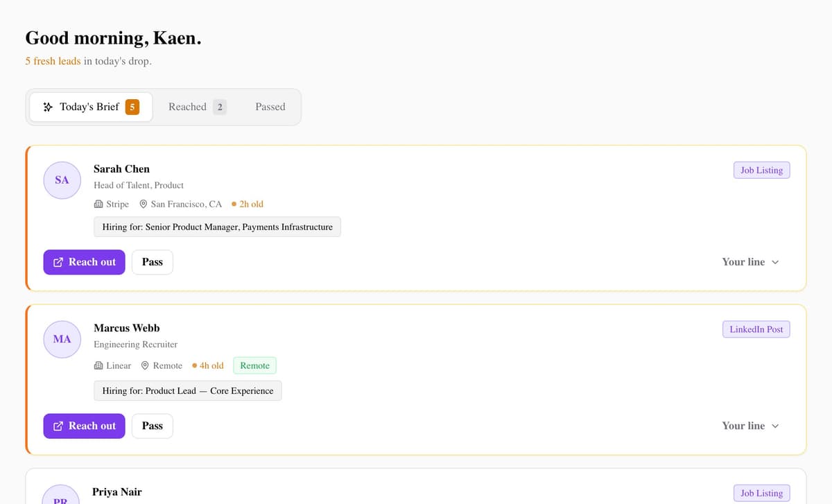This screenshot has height=504, width=832.
Task: Switch to the Reached tab
Action: (197, 107)
